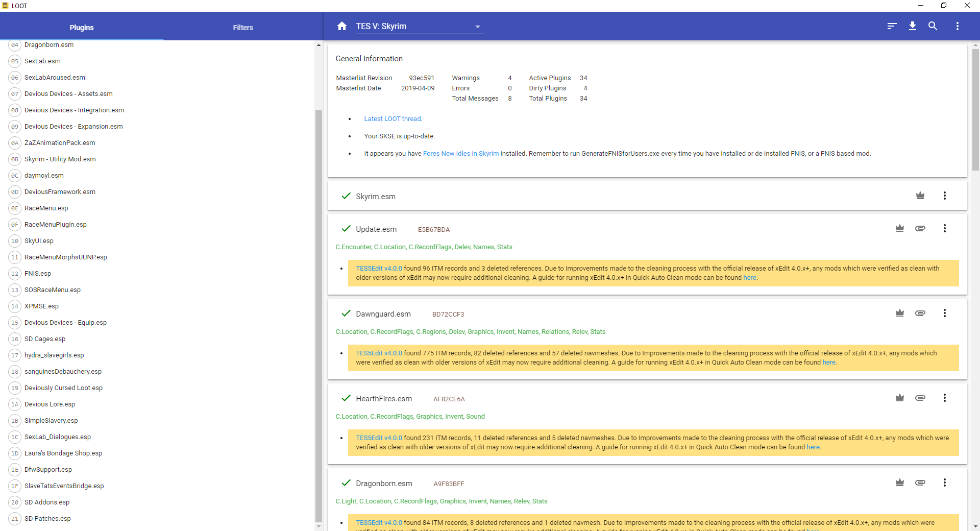Select Laura's Bondage Shop.esp plugin
Screen dimensions: 980x531
(x=63, y=453)
